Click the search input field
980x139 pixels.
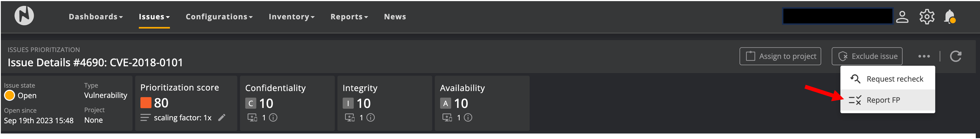pos(837,16)
